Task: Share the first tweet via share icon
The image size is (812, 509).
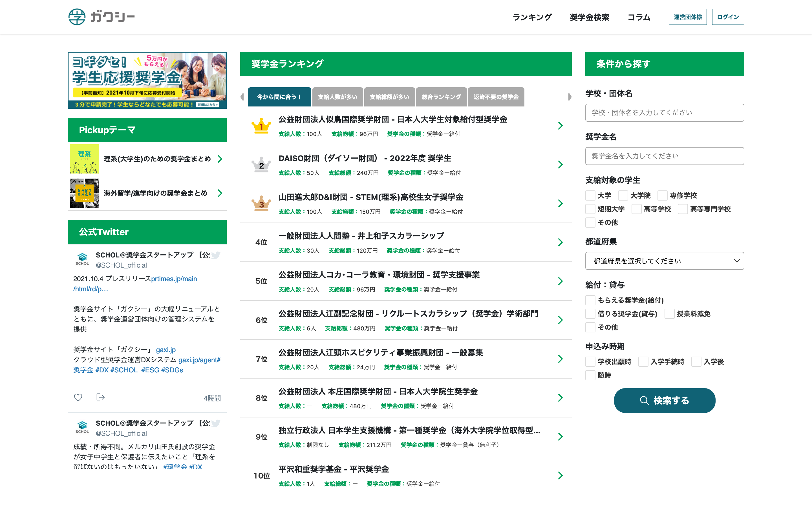Action: [x=100, y=397]
